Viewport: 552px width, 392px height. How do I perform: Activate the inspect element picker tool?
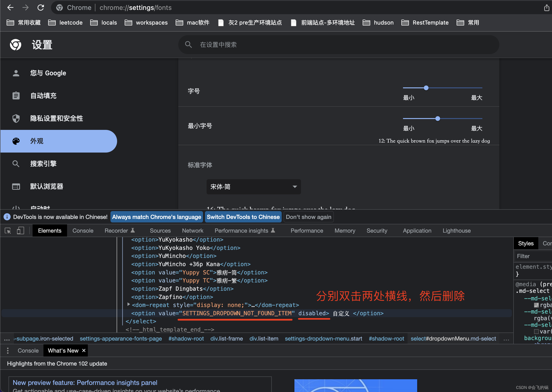tap(8, 231)
